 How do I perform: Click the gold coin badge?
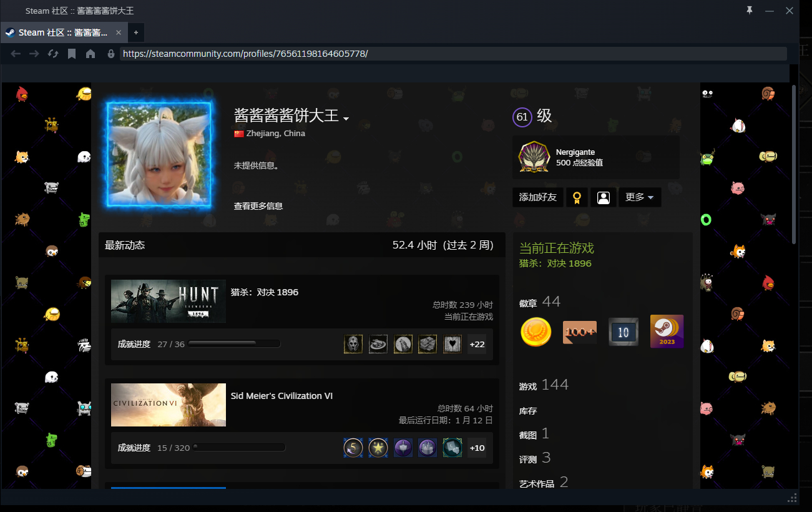click(x=536, y=332)
